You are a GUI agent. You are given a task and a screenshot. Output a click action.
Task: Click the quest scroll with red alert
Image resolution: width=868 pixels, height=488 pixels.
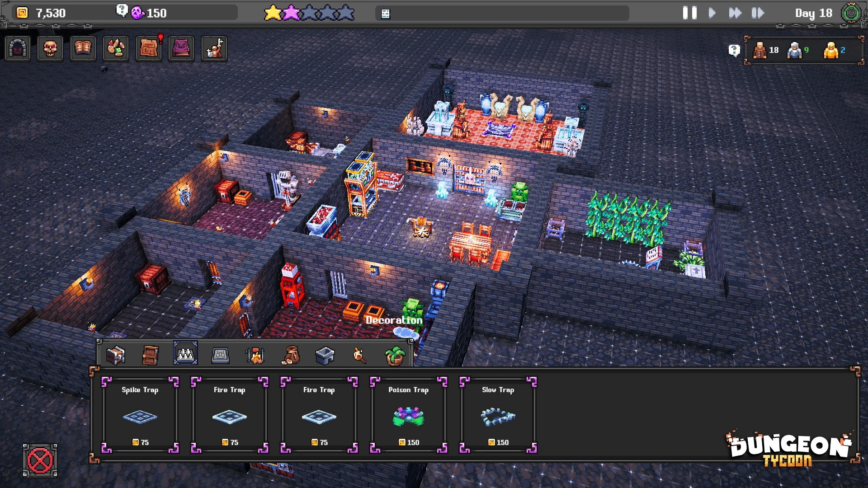149,48
